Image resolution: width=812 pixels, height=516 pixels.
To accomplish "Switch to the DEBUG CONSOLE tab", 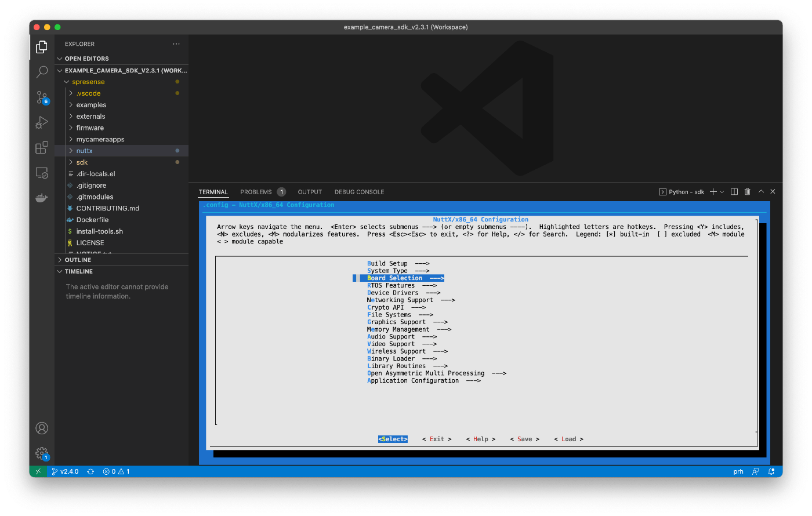I will pyautogui.click(x=359, y=192).
